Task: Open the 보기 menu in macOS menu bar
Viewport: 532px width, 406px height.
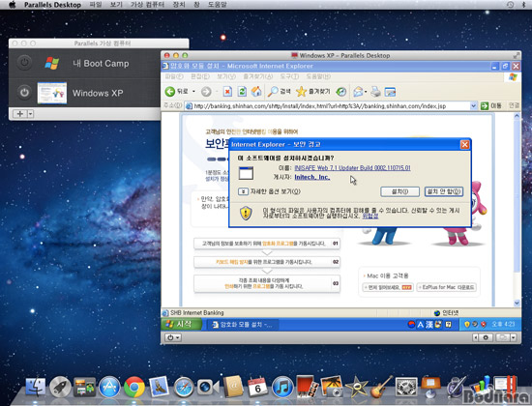Action: point(116,5)
